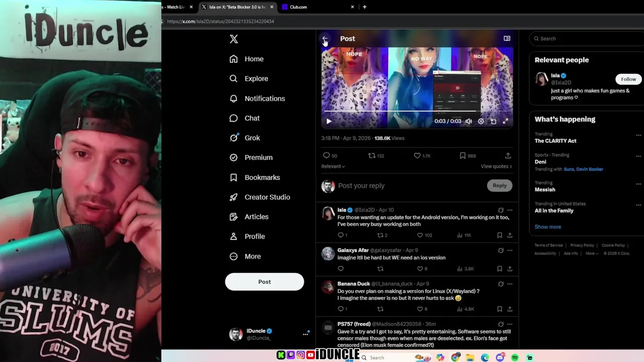Open the More menu in sidebar
Screen dimensions: 644x362
245,256
